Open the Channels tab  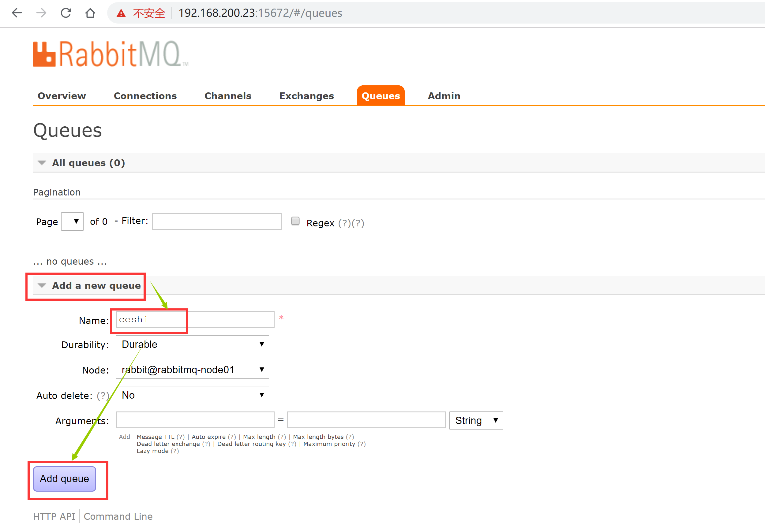point(228,96)
